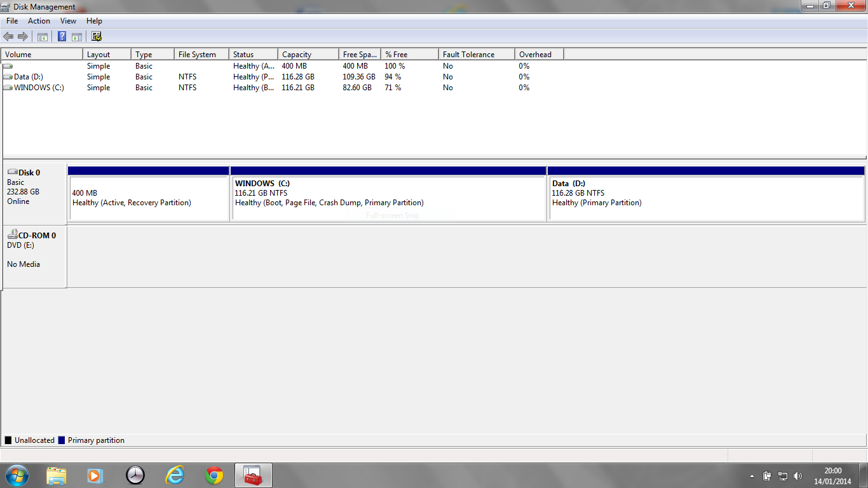Show hidden tray icons arrow
Screen dimensions: 868x488
tap(752, 476)
